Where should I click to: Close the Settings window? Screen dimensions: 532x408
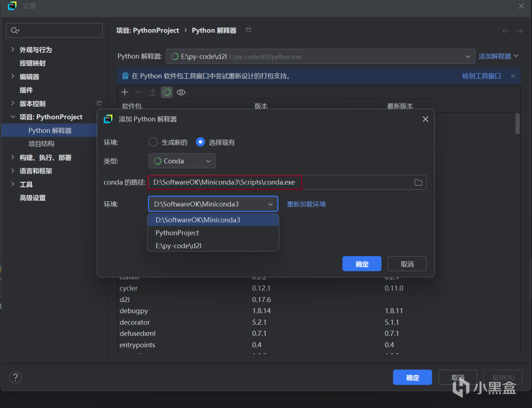[x=521, y=6]
